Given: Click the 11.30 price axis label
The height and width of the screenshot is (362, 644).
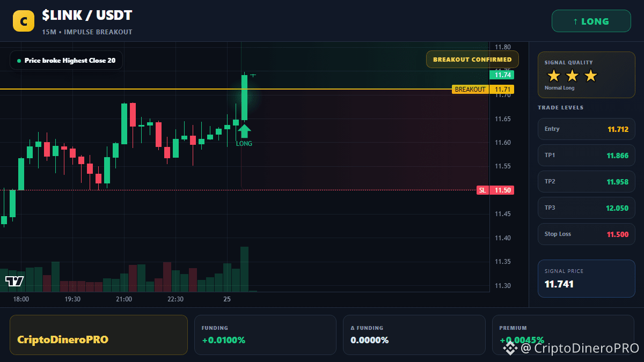Looking at the screenshot, I should click(503, 286).
